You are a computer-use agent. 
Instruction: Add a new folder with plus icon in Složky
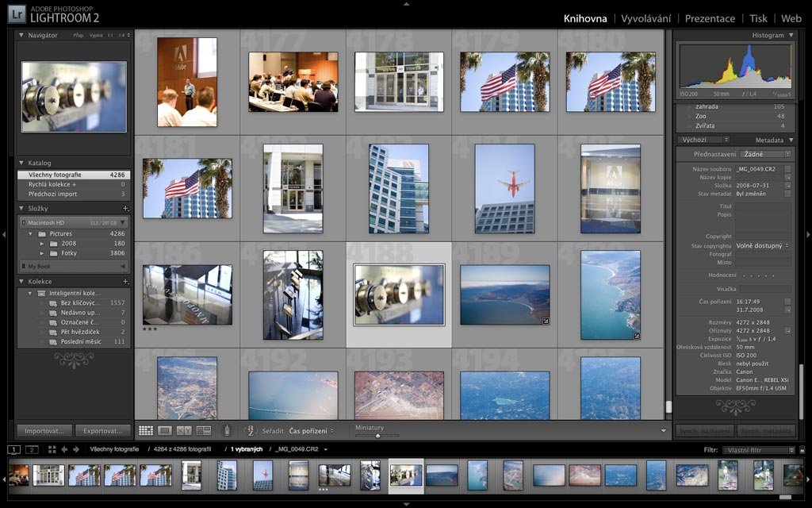click(x=125, y=208)
